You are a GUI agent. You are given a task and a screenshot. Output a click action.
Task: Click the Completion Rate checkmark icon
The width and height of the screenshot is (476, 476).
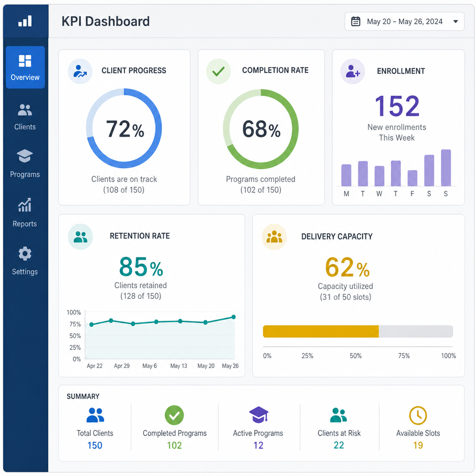click(x=218, y=71)
